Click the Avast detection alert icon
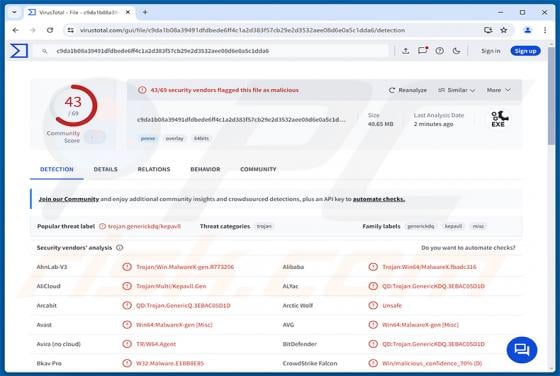The width and height of the screenshot is (560, 376). 127,325
